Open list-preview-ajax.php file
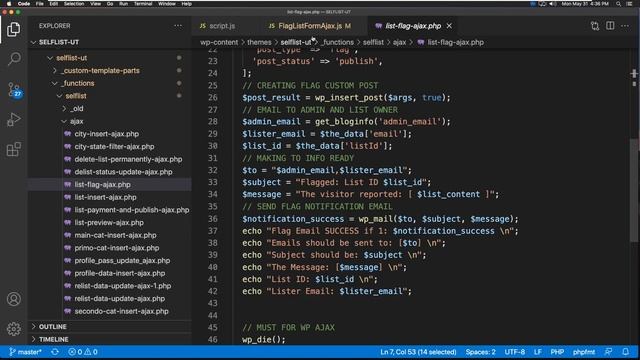640x360 pixels. click(x=109, y=222)
